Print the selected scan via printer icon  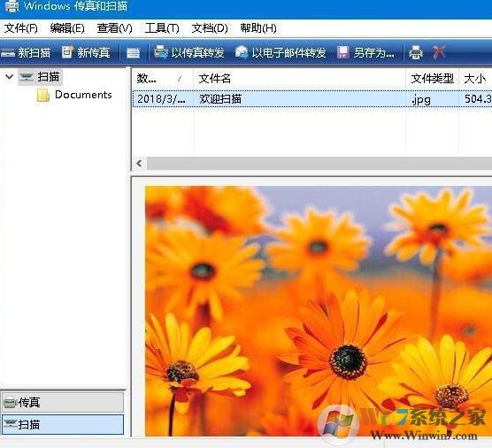click(416, 52)
